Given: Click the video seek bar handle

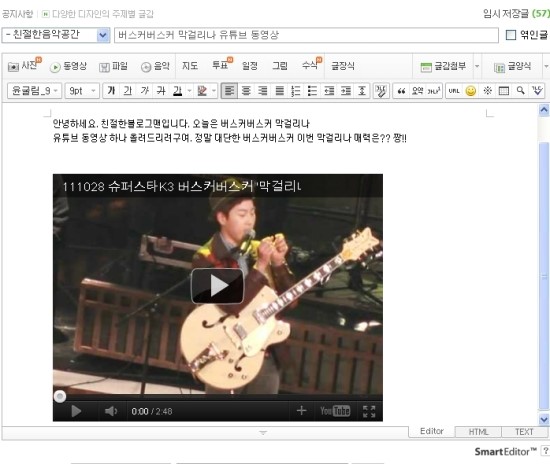Looking at the screenshot, I should click(x=60, y=396).
